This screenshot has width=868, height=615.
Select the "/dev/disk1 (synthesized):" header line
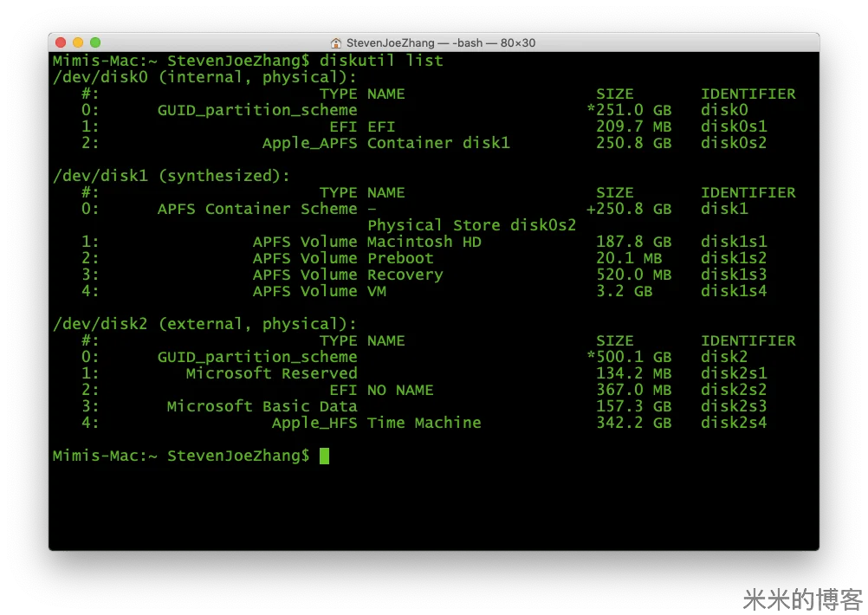click(172, 176)
